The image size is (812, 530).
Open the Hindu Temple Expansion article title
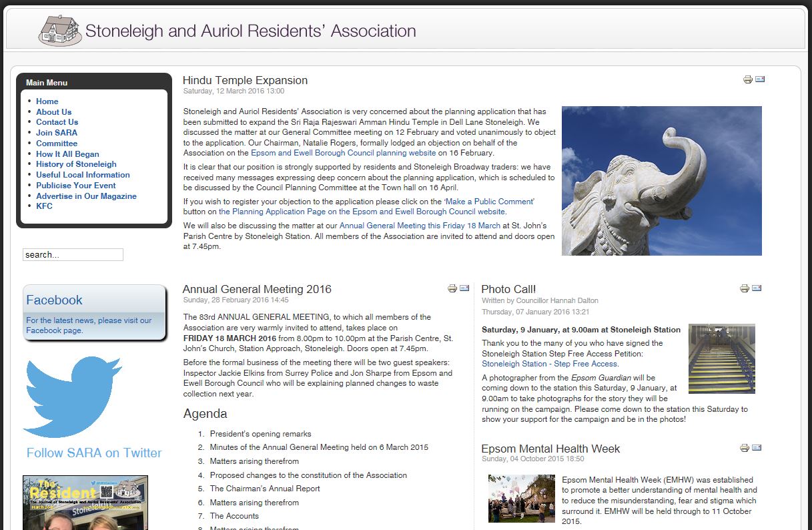[x=245, y=80]
